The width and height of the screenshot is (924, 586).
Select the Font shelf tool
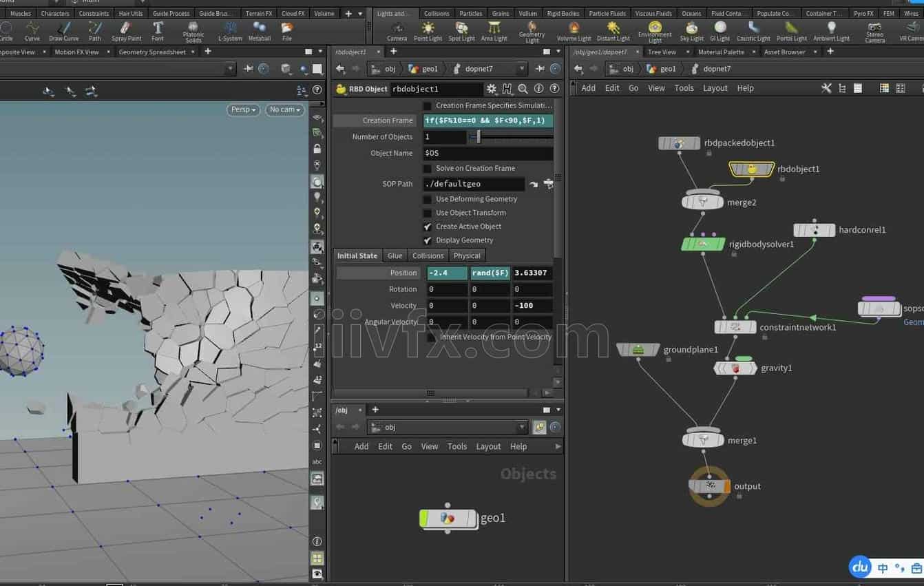[158, 31]
